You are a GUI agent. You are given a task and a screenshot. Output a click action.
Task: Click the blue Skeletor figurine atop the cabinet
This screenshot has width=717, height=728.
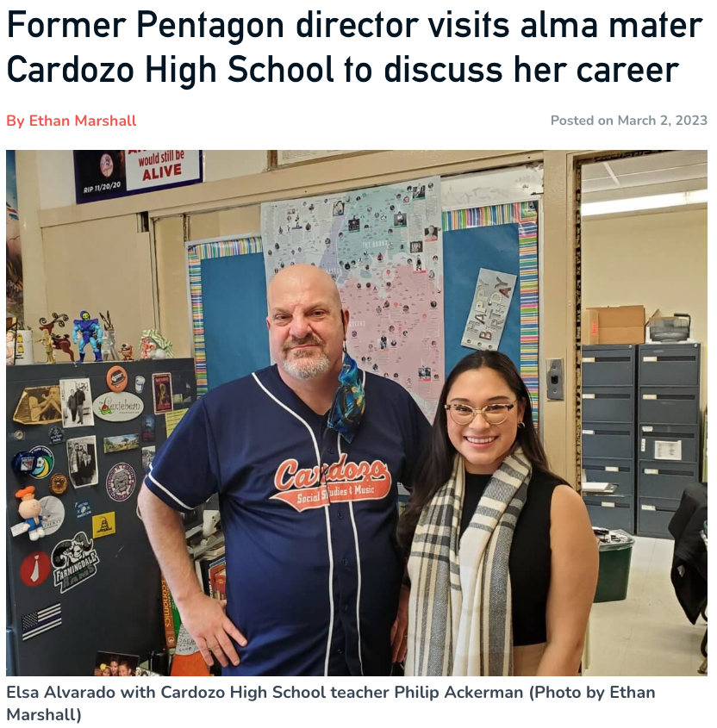tap(87, 336)
